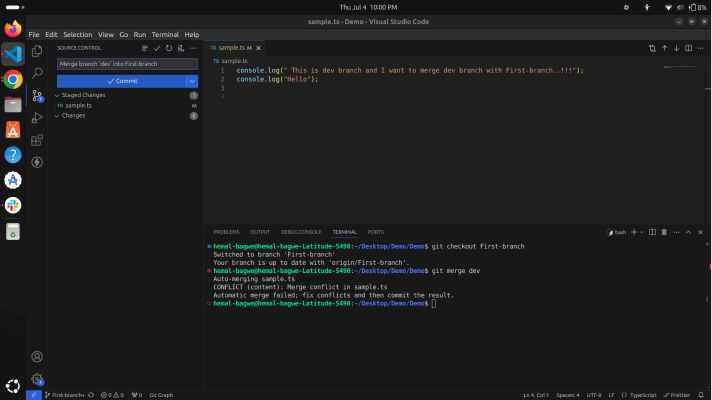Open editor more actions ellipsis
This screenshot has height=400, width=712.
point(700,48)
